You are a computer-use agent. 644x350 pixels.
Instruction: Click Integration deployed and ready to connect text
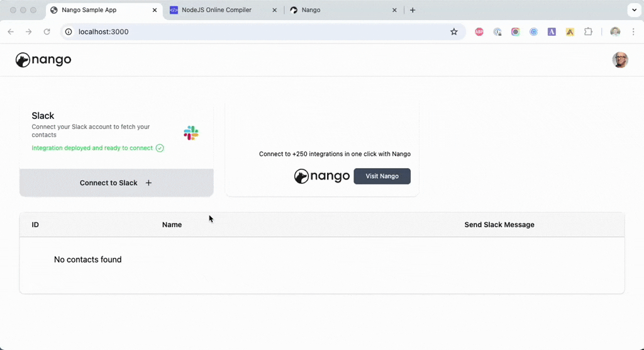point(92,148)
